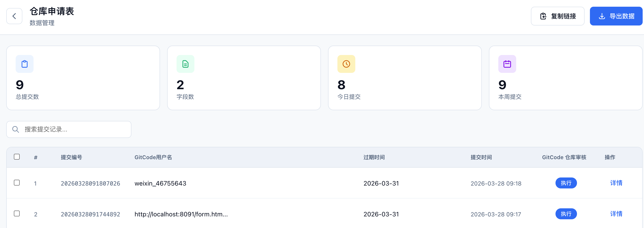Toggle the select-all checkbox in table header
This screenshot has width=644, height=228.
[17, 157]
